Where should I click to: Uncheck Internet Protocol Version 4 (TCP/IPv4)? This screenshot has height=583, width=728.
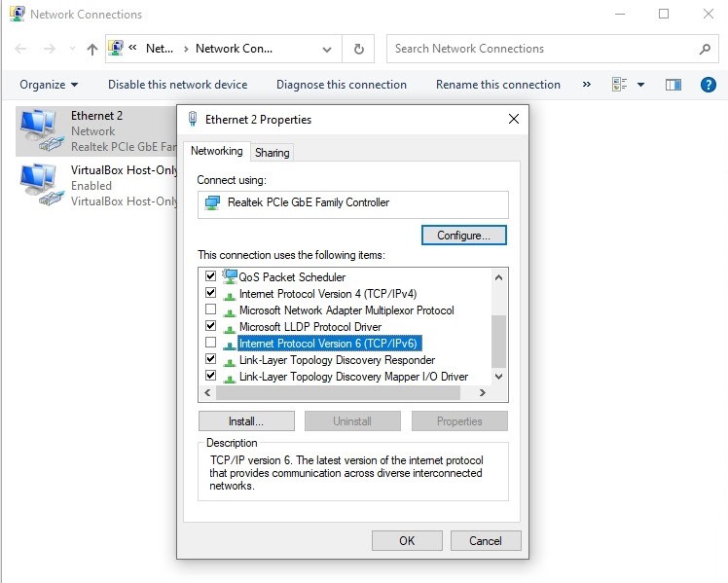coord(211,293)
